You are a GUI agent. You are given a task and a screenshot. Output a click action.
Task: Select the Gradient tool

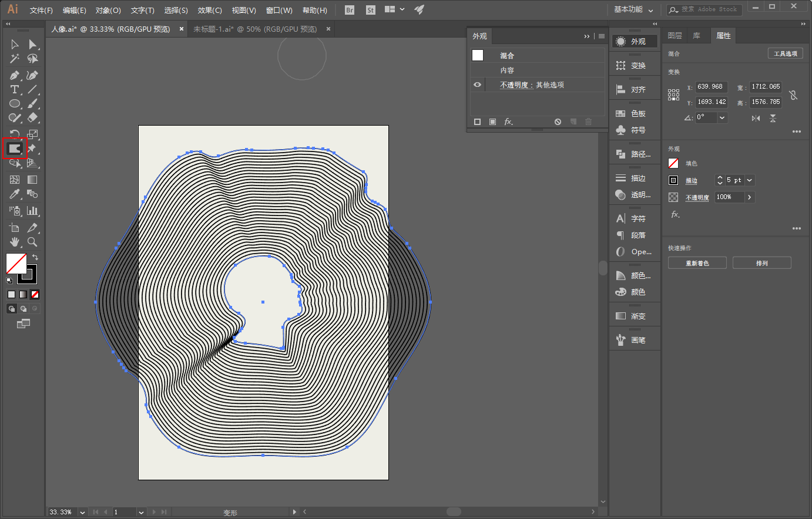(x=33, y=180)
